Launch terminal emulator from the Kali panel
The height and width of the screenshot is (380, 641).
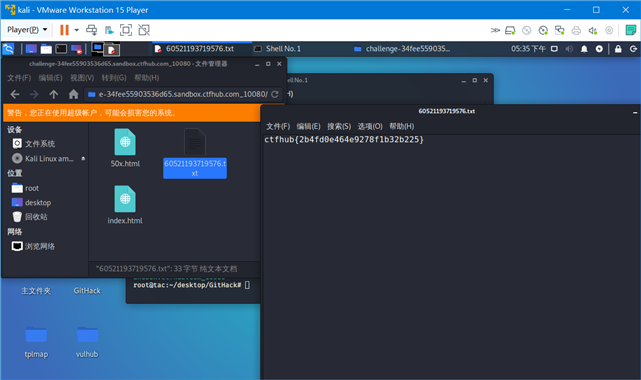click(x=61, y=49)
